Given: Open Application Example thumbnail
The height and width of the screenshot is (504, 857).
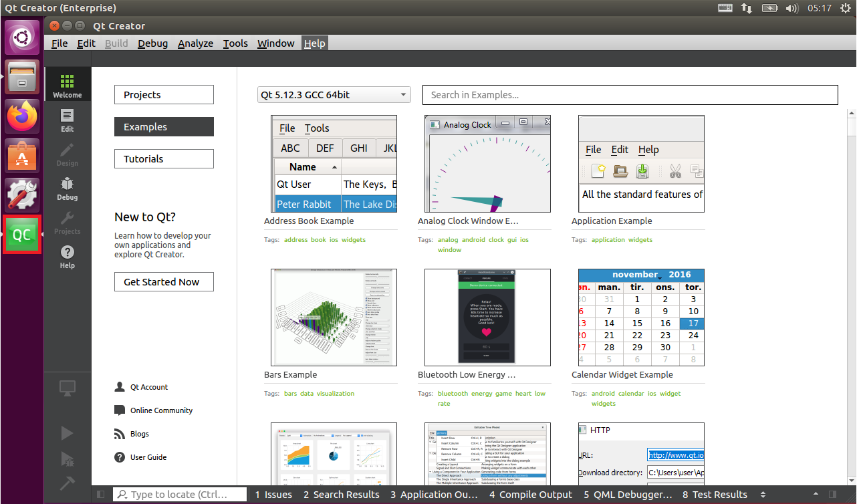Looking at the screenshot, I should 641,164.
